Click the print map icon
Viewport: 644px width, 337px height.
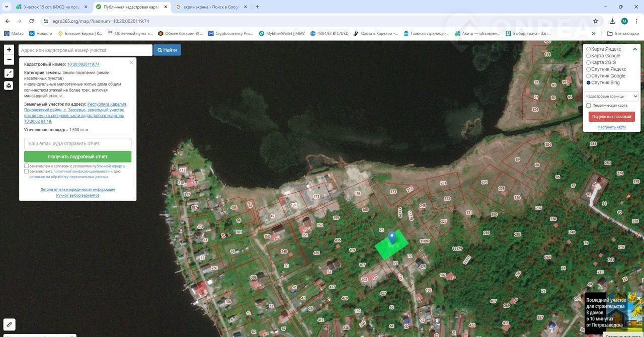(x=9, y=86)
